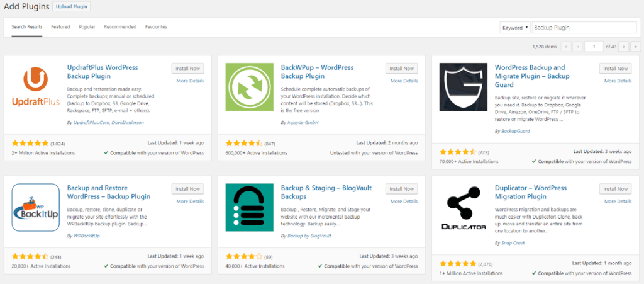This screenshot has width=644, height=284.
Task: Click the BlogVault padlock logo
Action: 249,208
